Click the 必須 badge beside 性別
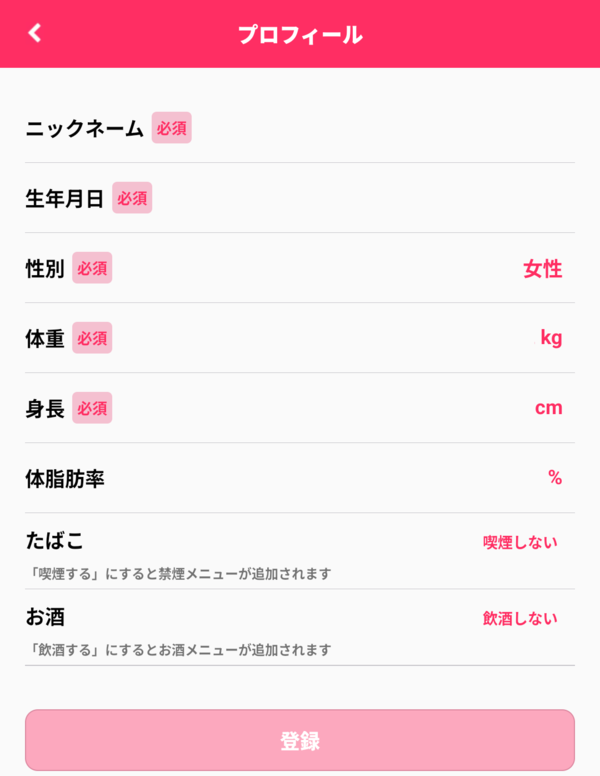600x776 pixels. click(92, 268)
